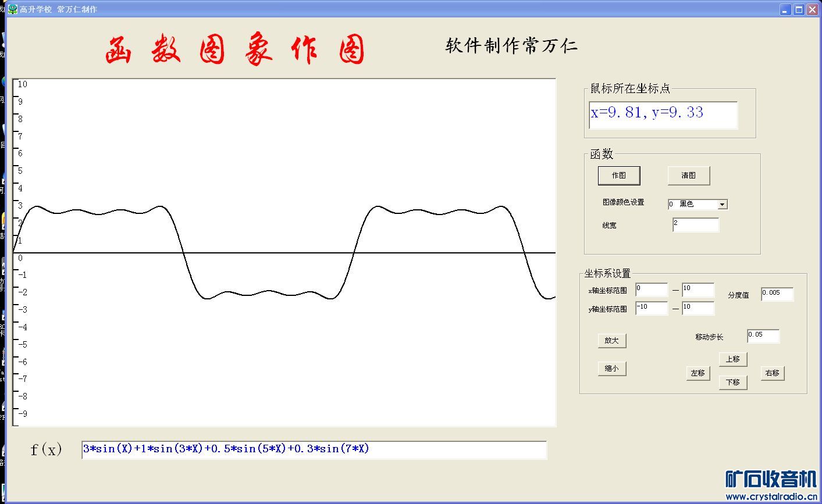Click the 上移 move up button
The height and width of the screenshot is (504, 822).
click(733, 359)
